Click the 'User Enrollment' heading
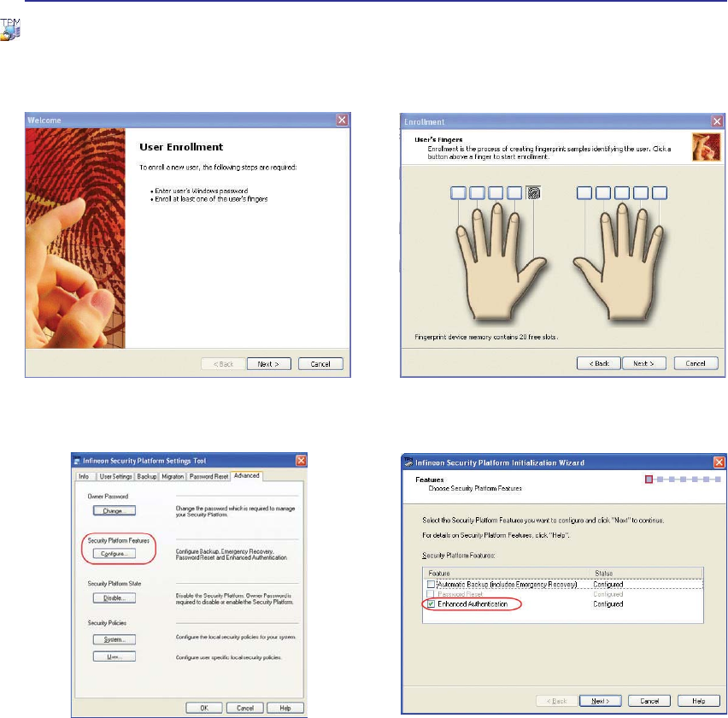The image size is (728, 718). coord(181,147)
